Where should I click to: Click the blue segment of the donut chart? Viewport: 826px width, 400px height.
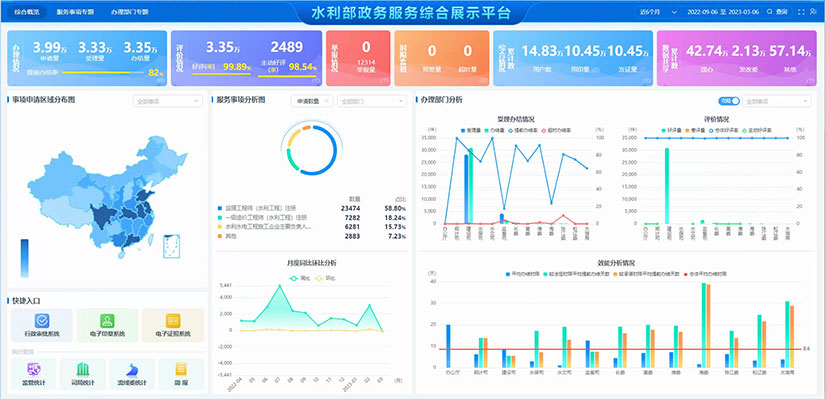click(x=334, y=149)
